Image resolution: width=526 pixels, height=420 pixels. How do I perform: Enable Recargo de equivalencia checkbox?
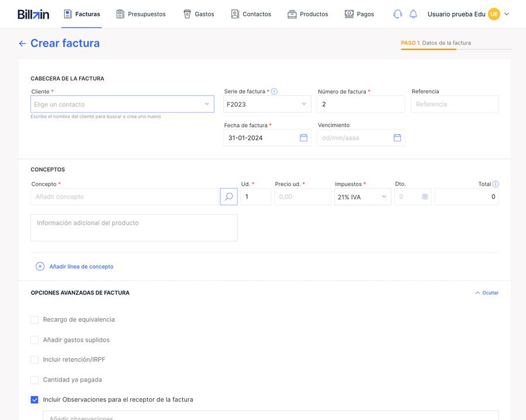coord(34,320)
